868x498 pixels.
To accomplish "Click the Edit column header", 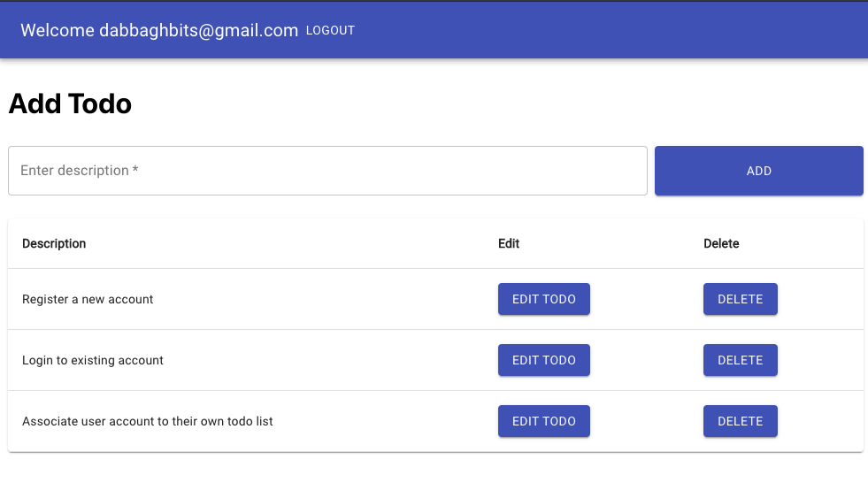I will pyautogui.click(x=509, y=243).
